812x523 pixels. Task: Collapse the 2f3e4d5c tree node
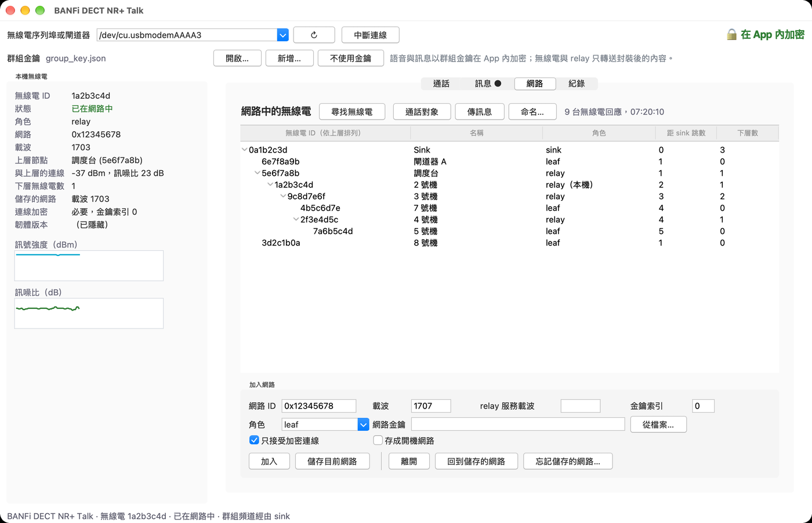pyautogui.click(x=296, y=219)
